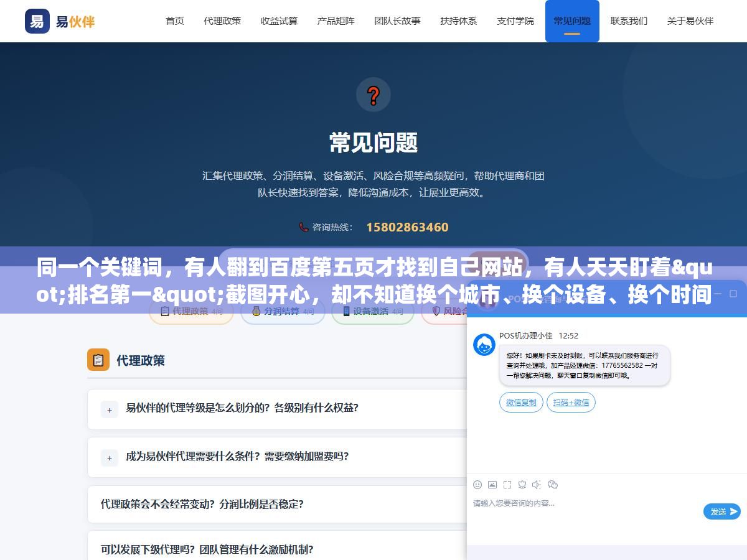Click the 微信复制 button in chat
Screen dimensions: 747x560
(521, 403)
